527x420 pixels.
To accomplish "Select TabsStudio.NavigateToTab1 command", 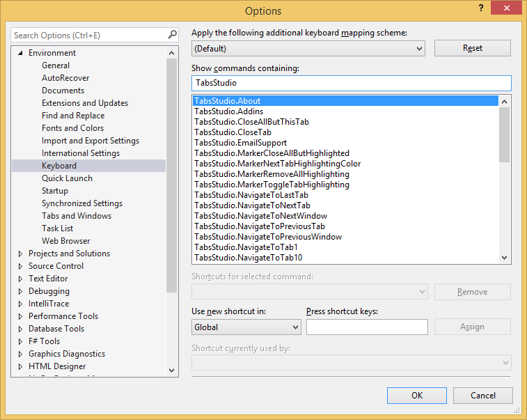I will (x=345, y=247).
